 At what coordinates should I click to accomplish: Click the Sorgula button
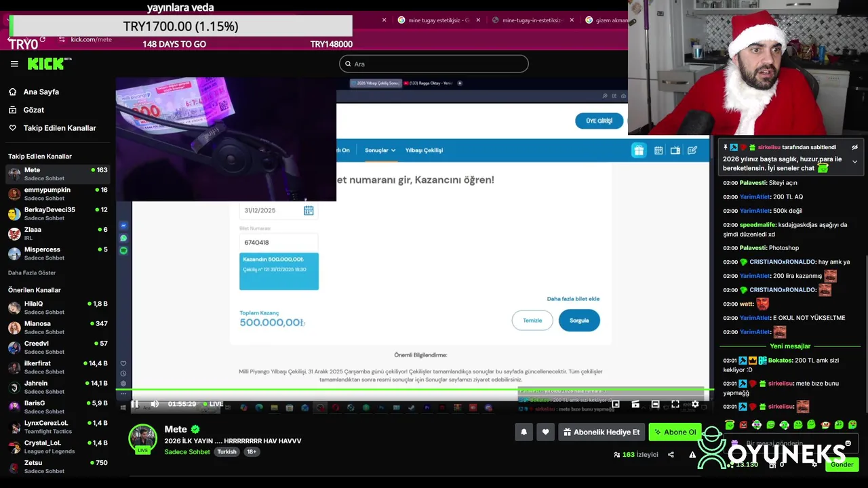tap(579, 321)
